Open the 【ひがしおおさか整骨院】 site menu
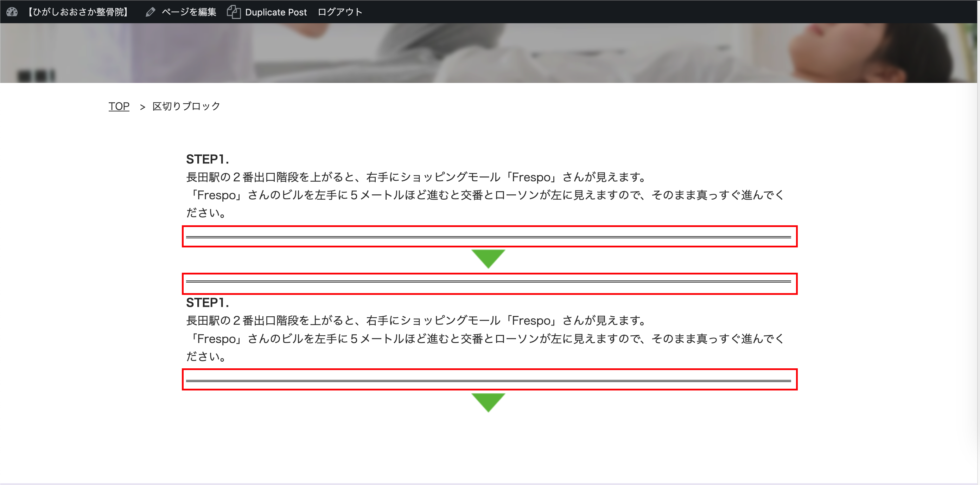This screenshot has width=980, height=485. tap(78, 12)
